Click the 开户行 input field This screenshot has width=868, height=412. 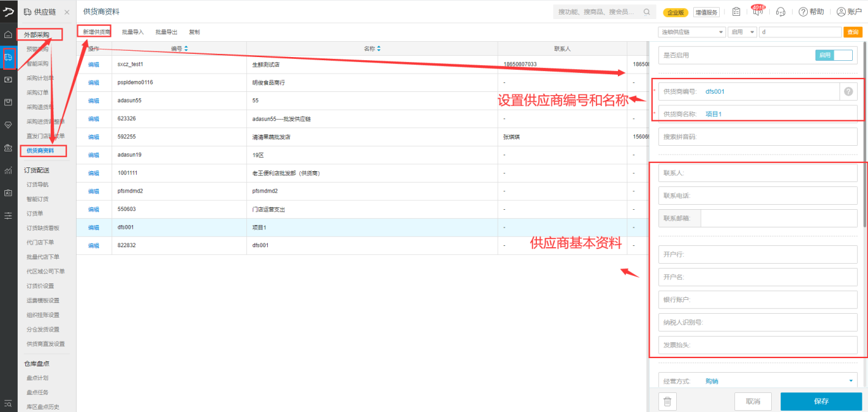(758, 254)
